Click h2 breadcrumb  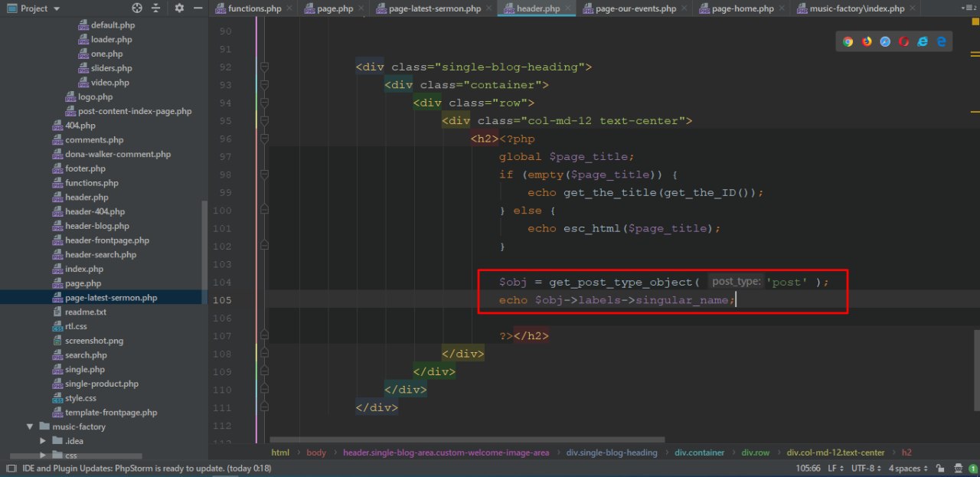click(906, 452)
